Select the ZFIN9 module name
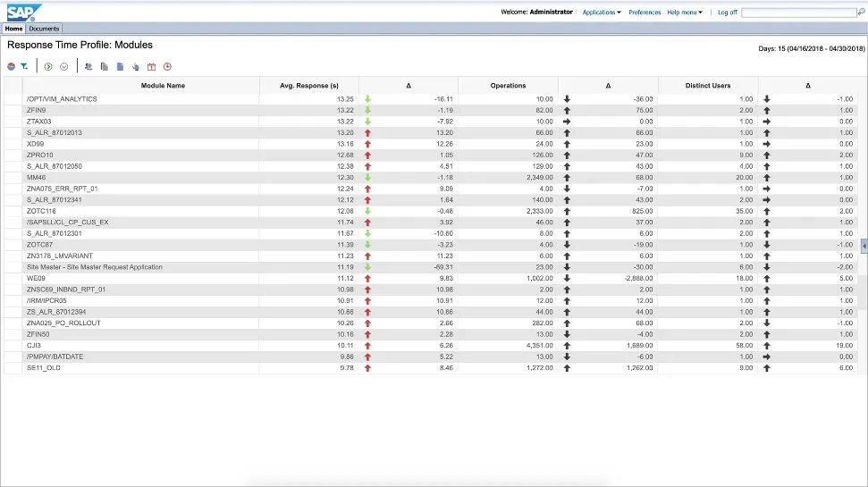Screen dimensions: 868x487 pyautogui.click(x=37, y=110)
